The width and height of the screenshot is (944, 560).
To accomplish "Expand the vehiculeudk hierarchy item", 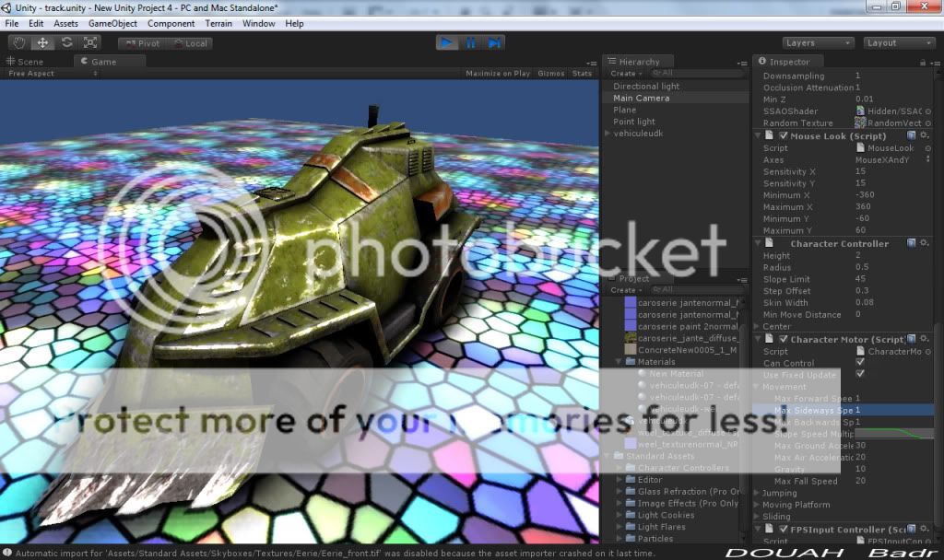I will coord(607,134).
